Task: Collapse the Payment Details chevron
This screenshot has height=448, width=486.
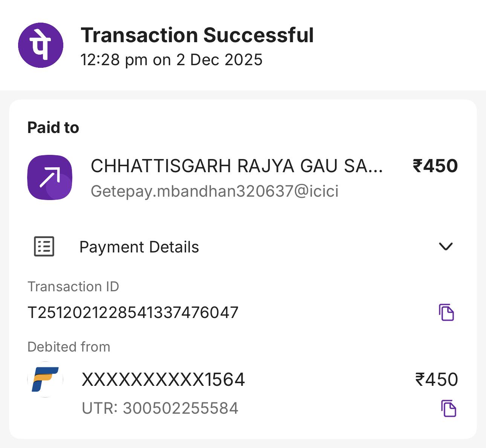Action: (x=446, y=246)
